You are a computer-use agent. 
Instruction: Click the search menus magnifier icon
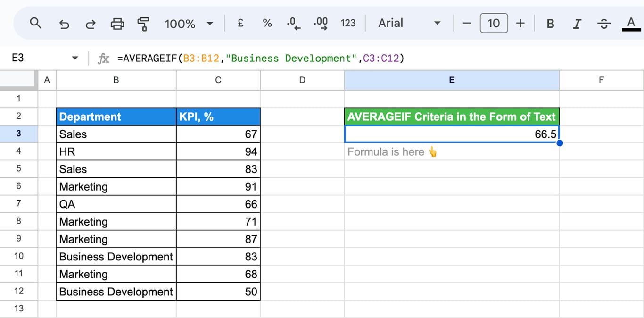35,23
